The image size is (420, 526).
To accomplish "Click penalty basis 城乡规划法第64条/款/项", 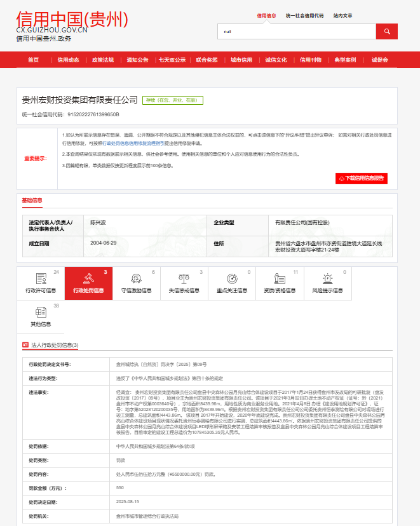I will (x=170, y=447).
